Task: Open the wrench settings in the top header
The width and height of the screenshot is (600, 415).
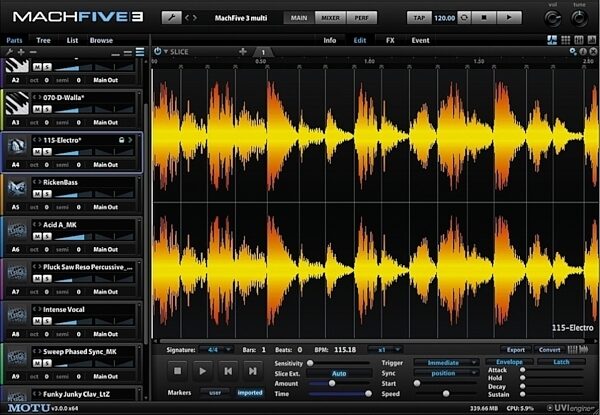Action: (x=171, y=18)
